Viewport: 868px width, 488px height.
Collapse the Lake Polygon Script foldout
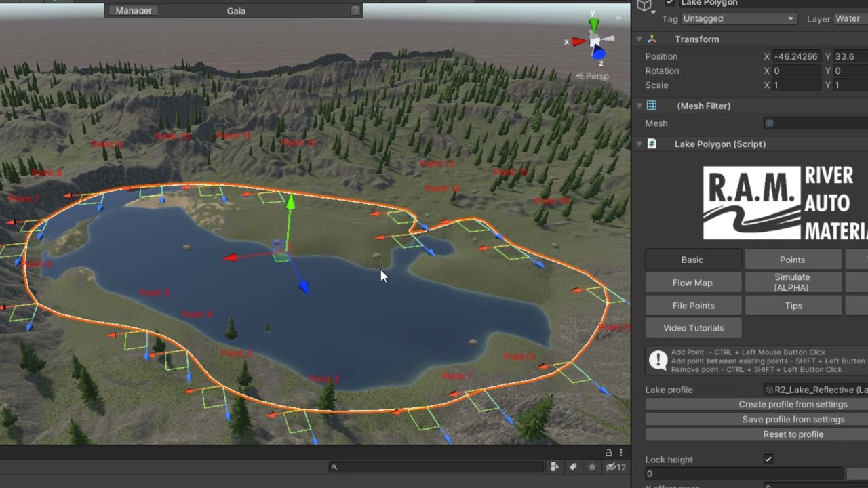pyautogui.click(x=639, y=144)
